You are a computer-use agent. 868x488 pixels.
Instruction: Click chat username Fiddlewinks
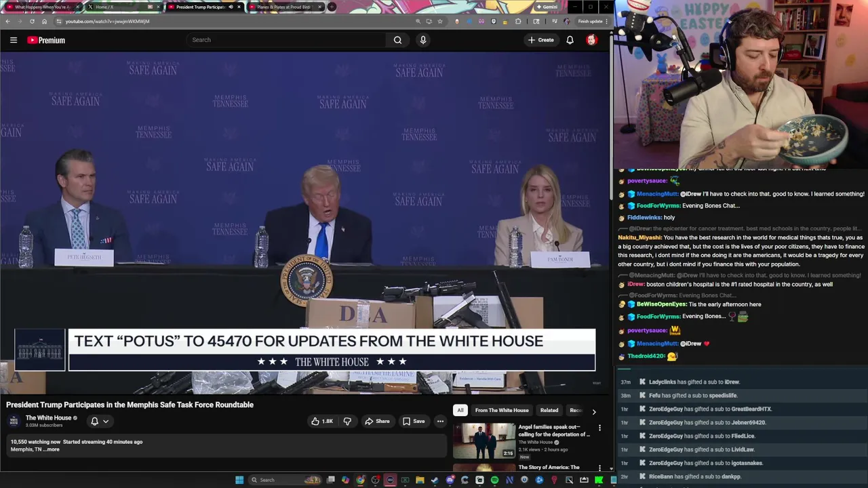tap(644, 218)
